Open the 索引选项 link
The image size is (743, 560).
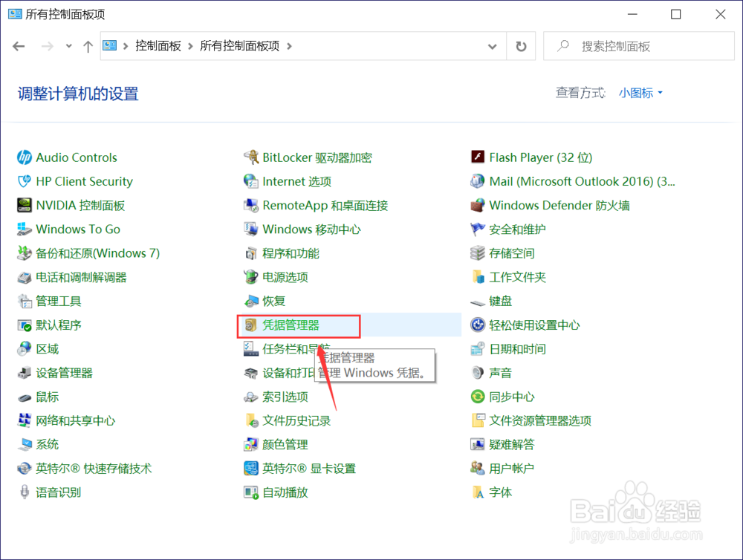point(285,397)
